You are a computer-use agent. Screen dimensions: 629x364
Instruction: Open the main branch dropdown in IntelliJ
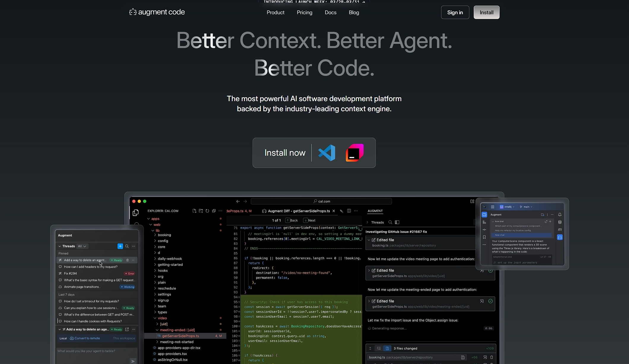[x=526, y=207]
